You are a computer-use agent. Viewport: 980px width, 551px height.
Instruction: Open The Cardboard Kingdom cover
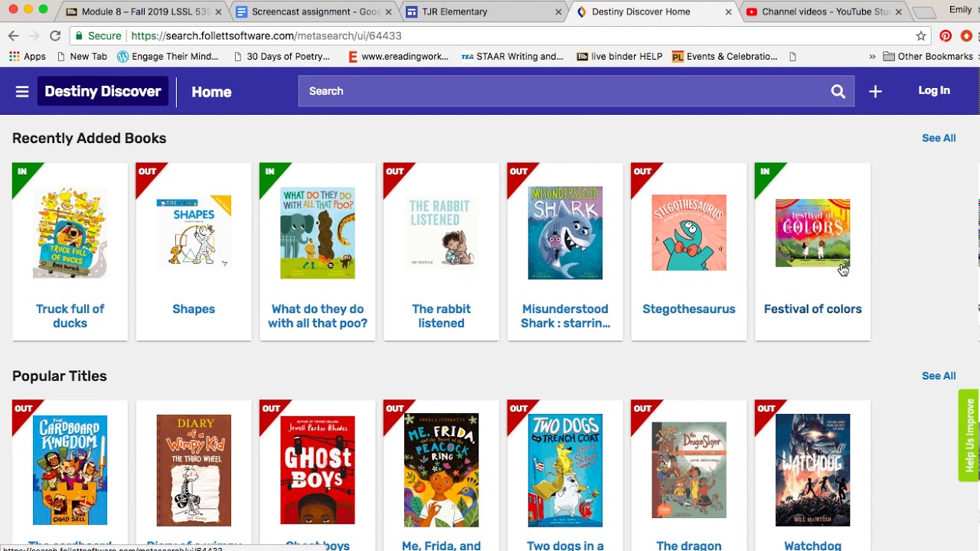[70, 470]
